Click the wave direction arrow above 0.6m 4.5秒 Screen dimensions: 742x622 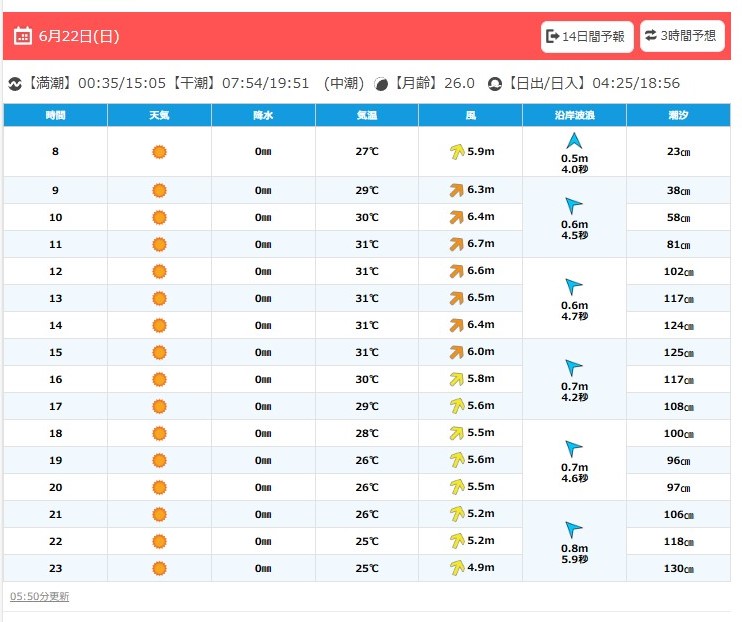tap(574, 206)
